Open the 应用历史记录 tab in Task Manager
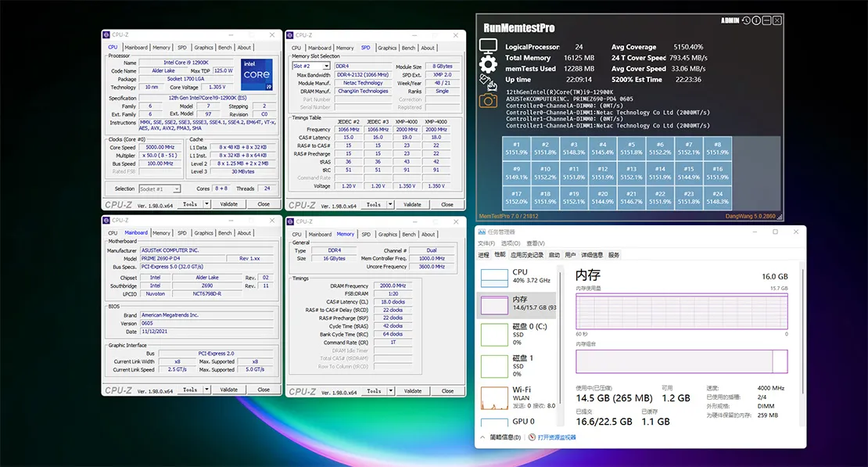 (527, 255)
